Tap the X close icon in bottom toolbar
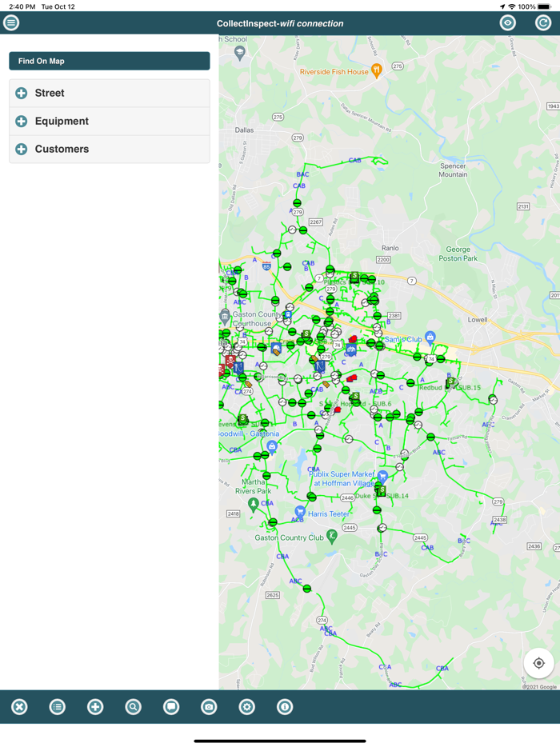This screenshot has height=747, width=560. (19, 706)
